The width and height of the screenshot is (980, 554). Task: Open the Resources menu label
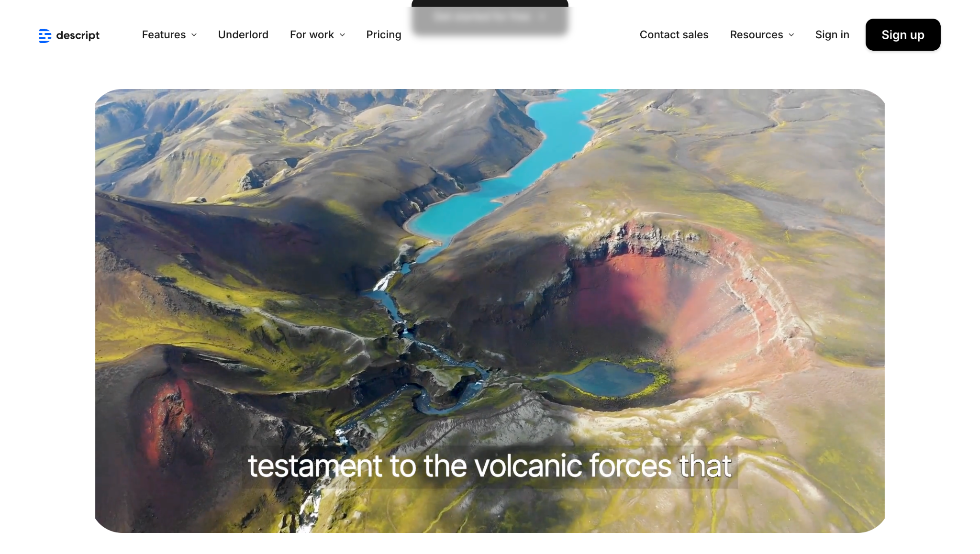click(x=757, y=35)
